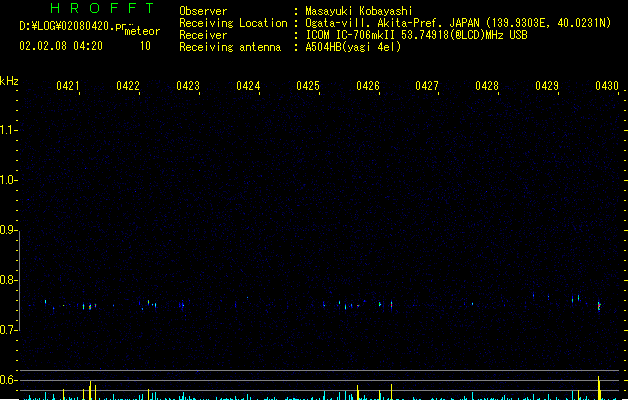629x400 pixels.
Task: Click the 1.0 kHz axis label
Action: 7,180
